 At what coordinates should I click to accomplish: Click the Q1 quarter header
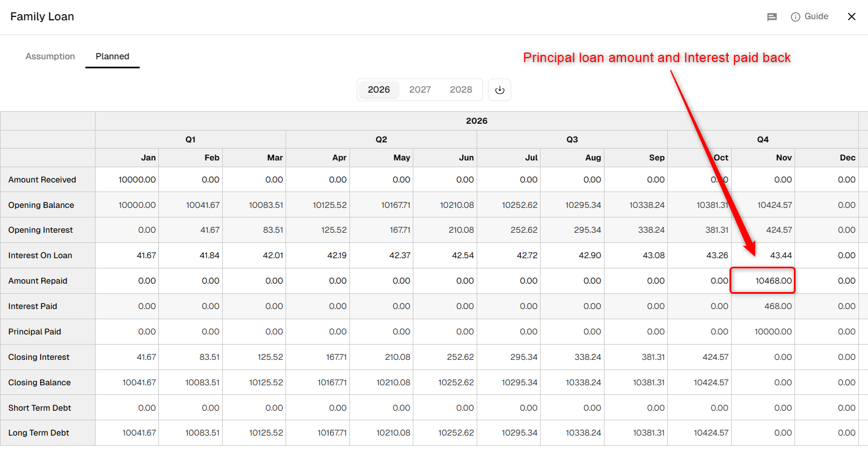191,140
